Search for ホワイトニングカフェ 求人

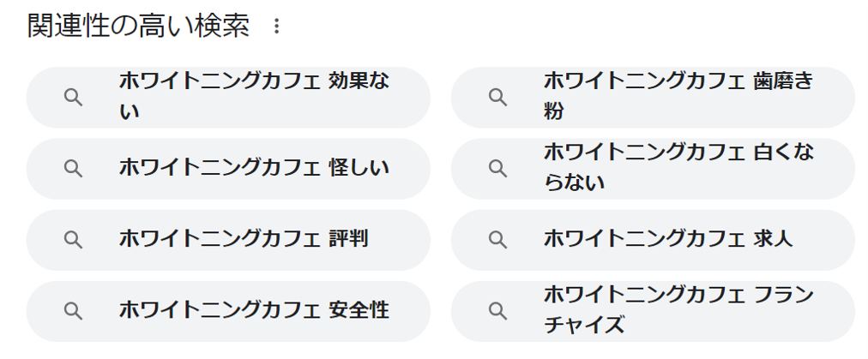[x=668, y=239]
